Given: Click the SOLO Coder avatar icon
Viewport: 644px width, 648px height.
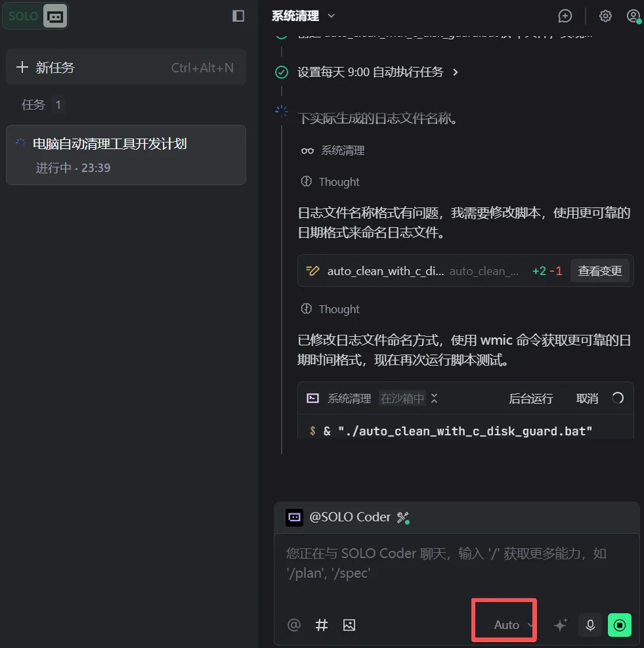Looking at the screenshot, I should point(294,517).
